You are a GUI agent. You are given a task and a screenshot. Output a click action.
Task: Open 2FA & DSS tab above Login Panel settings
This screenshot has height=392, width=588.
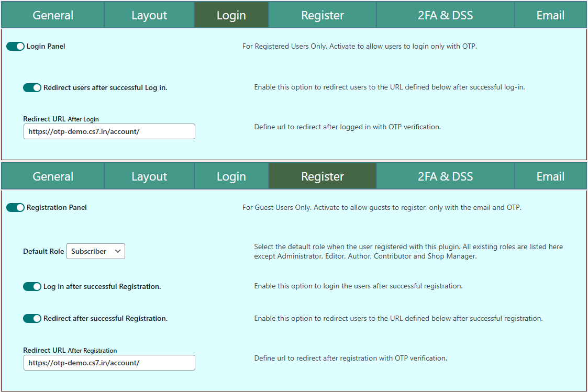[445, 15]
